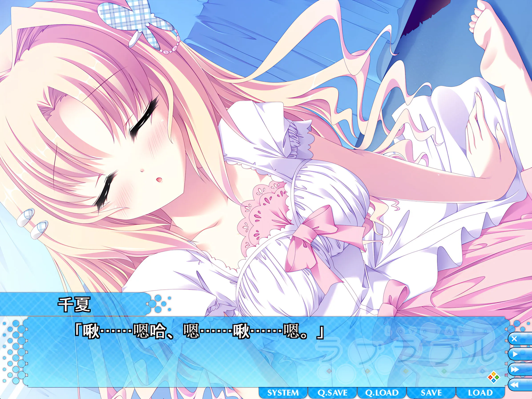The image size is (532, 399).
Task: Open the SYSTEM menu
Action: [283, 393]
